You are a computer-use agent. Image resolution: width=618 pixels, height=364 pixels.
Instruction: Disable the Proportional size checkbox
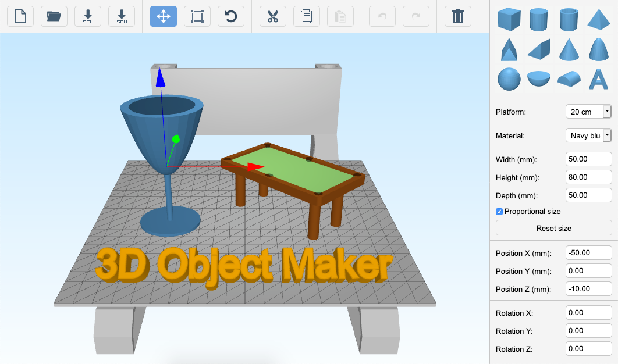coord(499,211)
